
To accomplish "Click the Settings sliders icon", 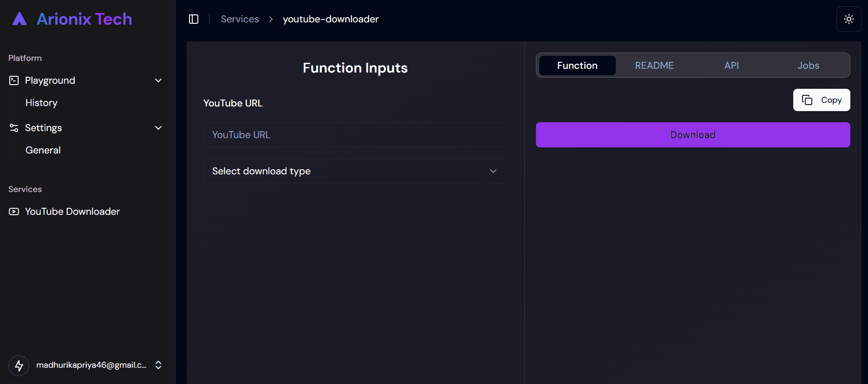I will pyautogui.click(x=14, y=128).
